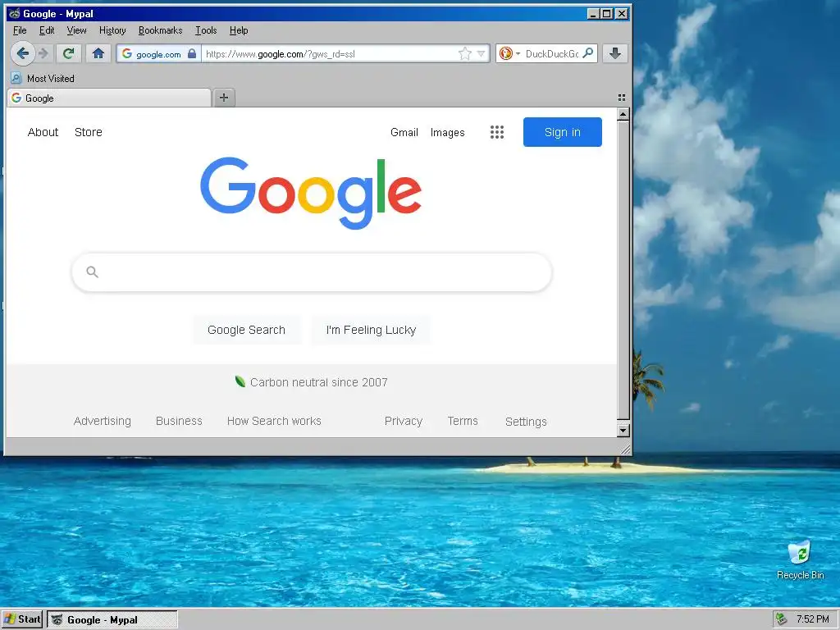Click the vertical scrollbar thumb
The height and width of the screenshot is (630, 840).
click(623, 271)
